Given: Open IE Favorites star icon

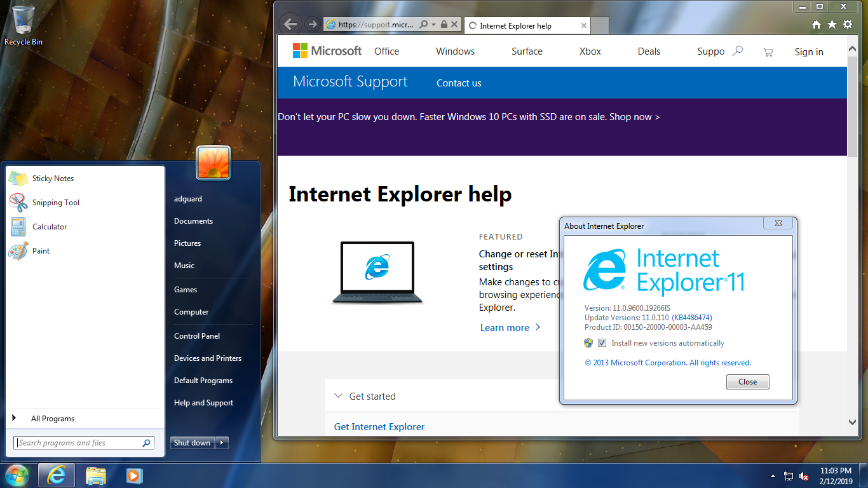Looking at the screenshot, I should pyautogui.click(x=832, y=25).
